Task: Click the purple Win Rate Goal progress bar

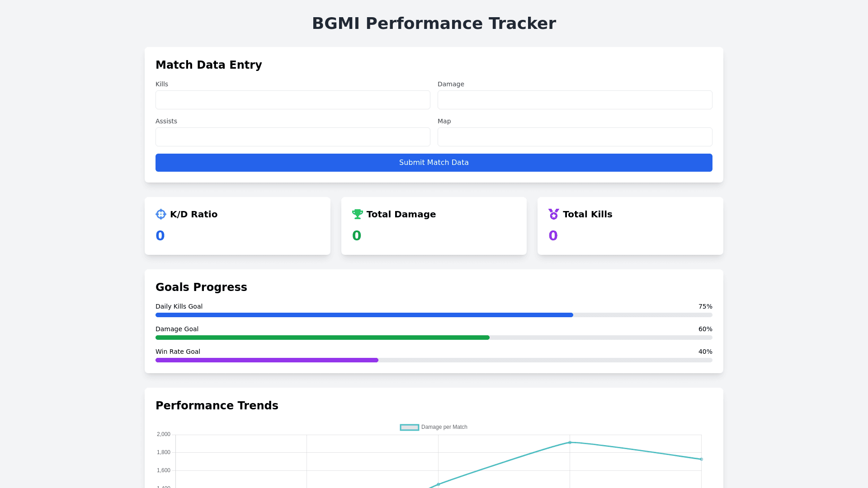Action: point(267,360)
